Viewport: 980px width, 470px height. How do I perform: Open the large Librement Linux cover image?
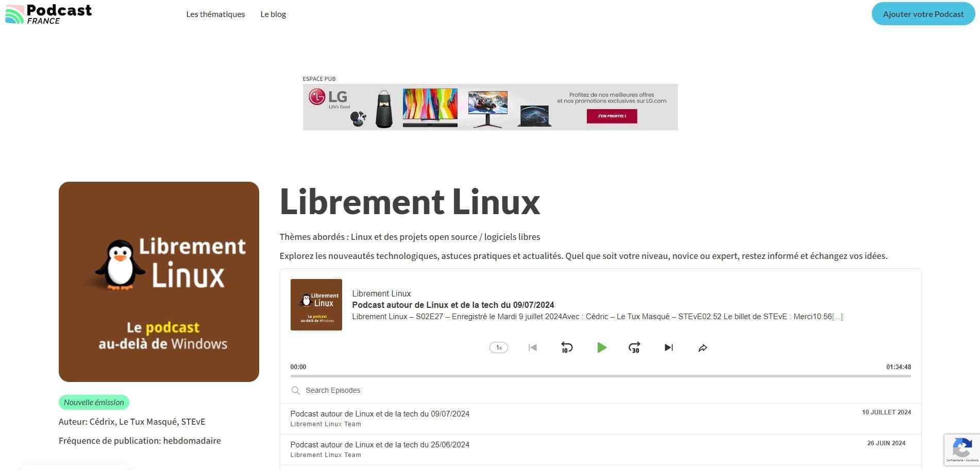pyautogui.click(x=159, y=282)
